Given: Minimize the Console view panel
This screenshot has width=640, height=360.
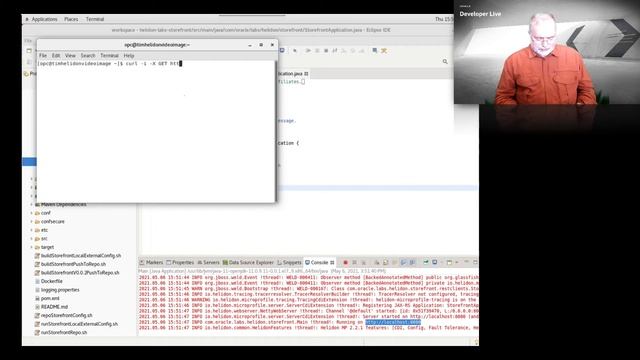Looking at the screenshot, I should 467,262.
